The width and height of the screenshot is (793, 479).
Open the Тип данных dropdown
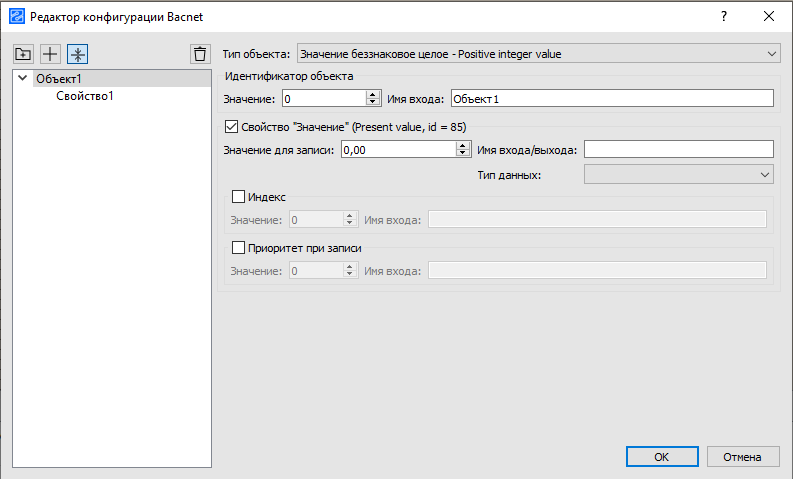[679, 175]
